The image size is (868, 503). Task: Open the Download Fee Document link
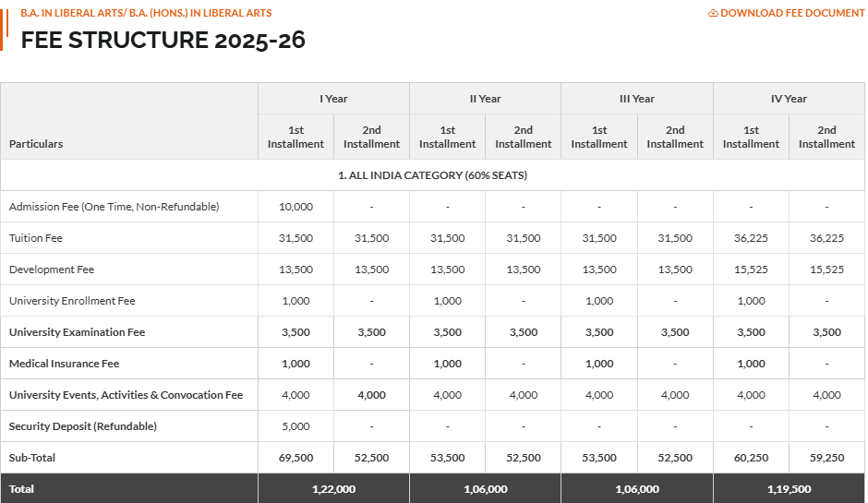[779, 14]
